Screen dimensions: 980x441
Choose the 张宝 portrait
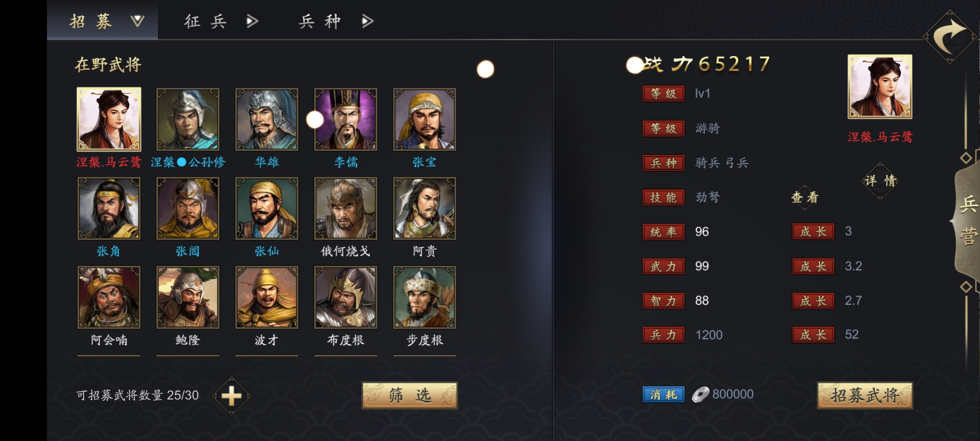click(x=425, y=120)
